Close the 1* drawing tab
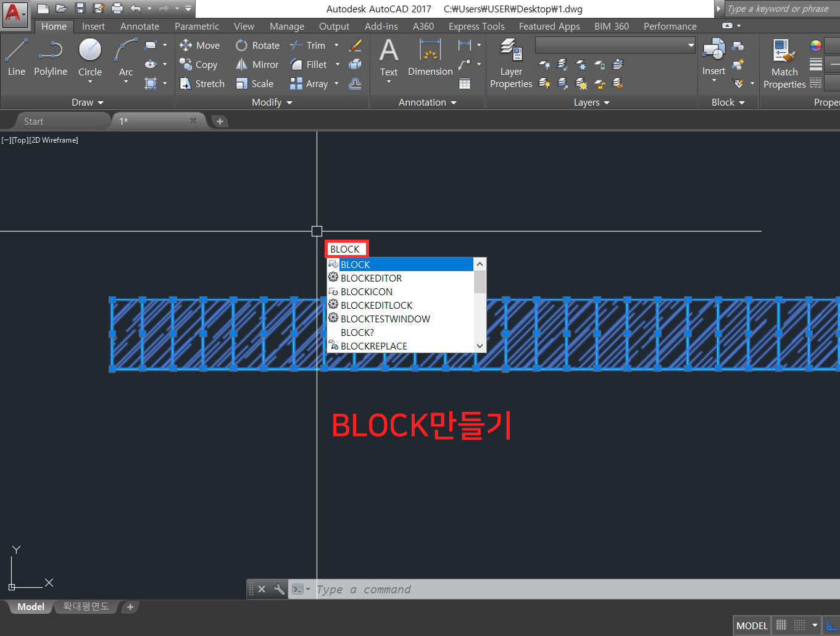 click(x=193, y=121)
